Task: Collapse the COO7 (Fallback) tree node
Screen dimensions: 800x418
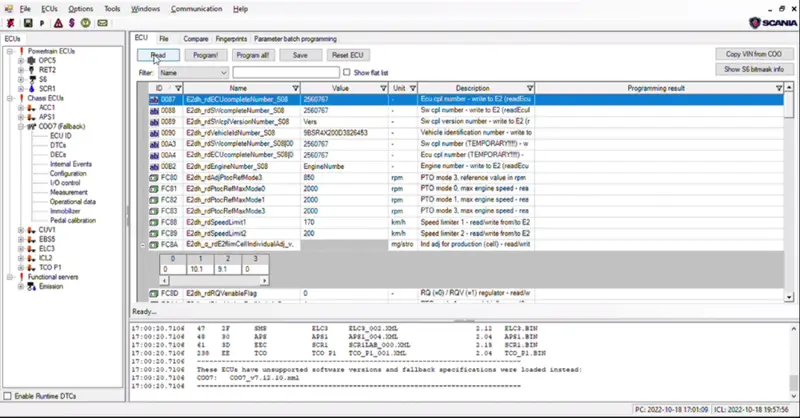Action: coord(21,127)
